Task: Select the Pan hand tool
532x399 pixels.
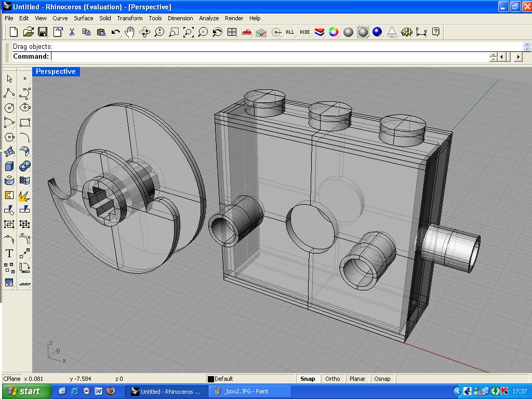Action: coord(130,32)
